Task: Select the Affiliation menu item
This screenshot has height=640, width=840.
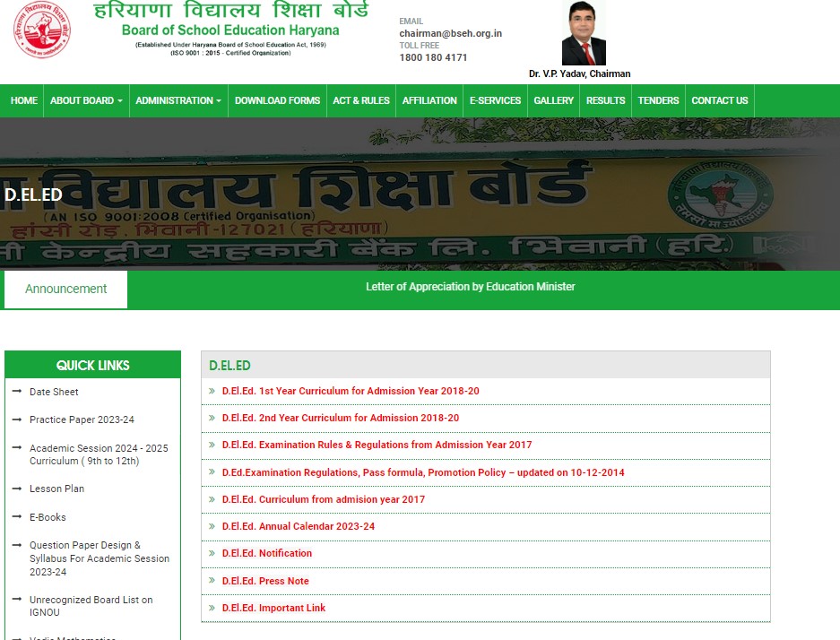Action: (x=429, y=100)
